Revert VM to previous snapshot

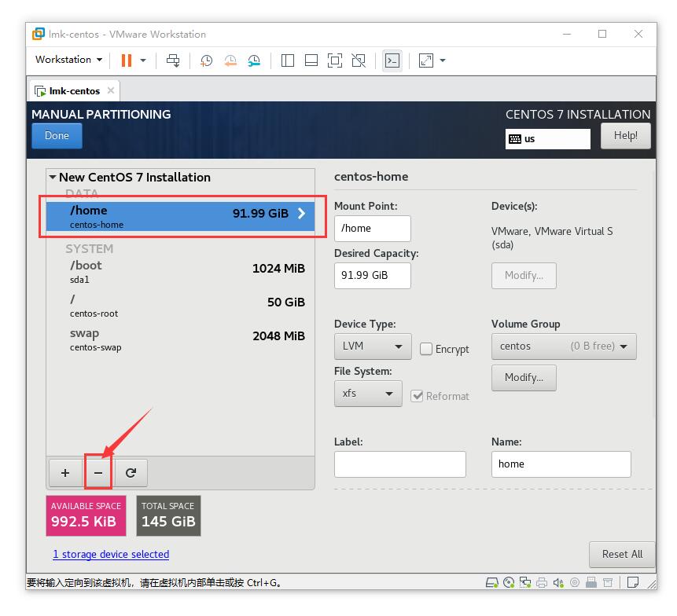pyautogui.click(x=230, y=60)
